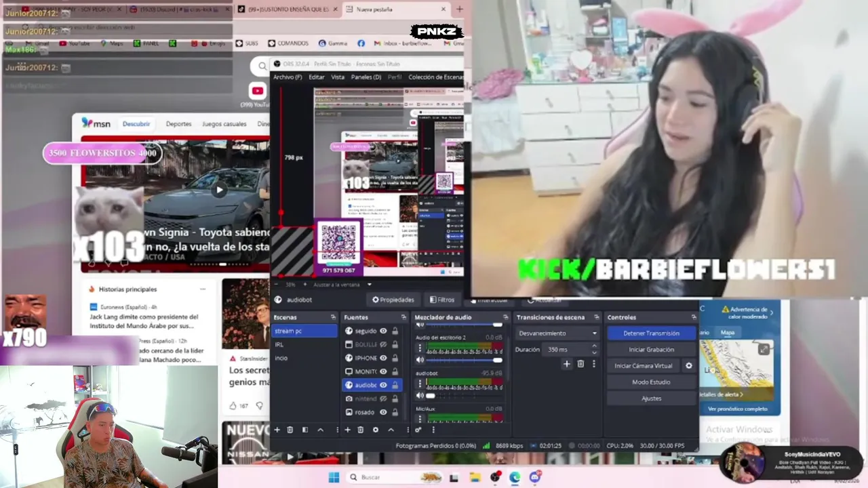Select the IRL scene
Image resolution: width=868 pixels, height=488 pixels.
304,344
